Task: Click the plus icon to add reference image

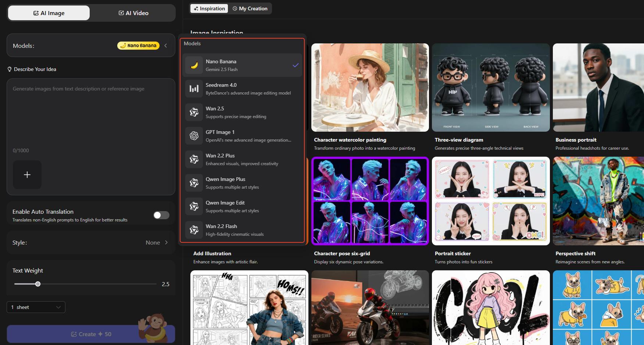Action: click(27, 175)
